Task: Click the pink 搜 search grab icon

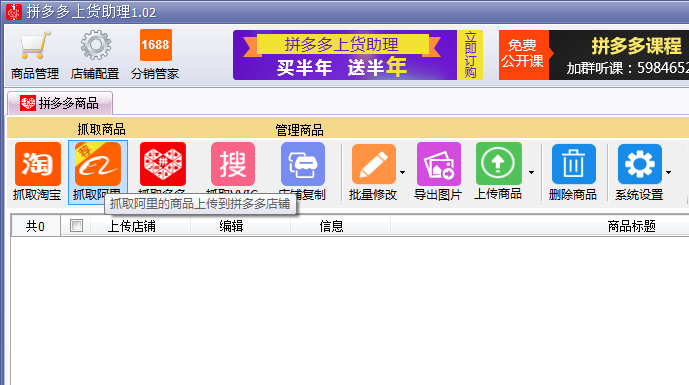Action: [233, 164]
